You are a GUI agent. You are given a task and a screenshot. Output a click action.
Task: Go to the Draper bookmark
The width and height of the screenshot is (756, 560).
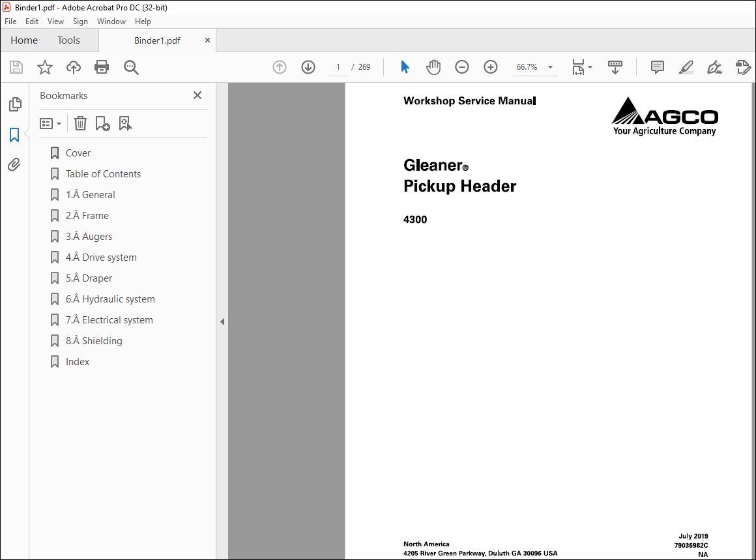89,278
